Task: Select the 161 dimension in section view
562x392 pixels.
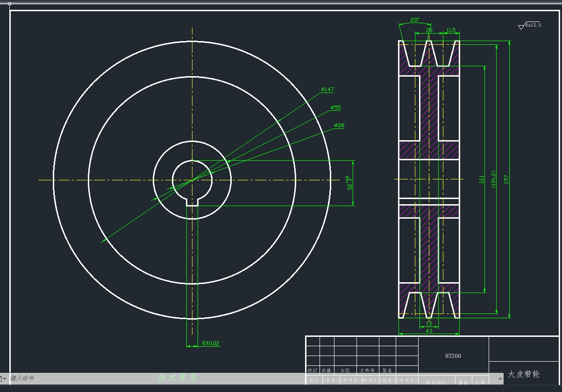Action: [482, 179]
